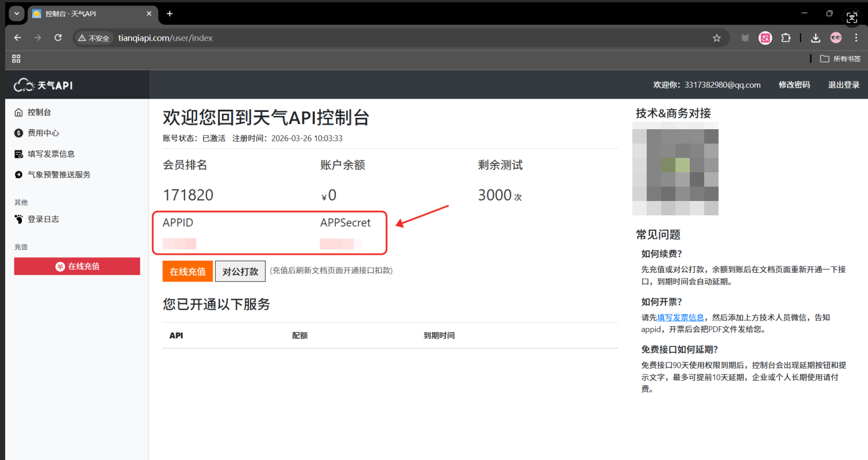Click the footprint icon beside 登录日志
Screen dimensions: 868x460
click(19, 219)
